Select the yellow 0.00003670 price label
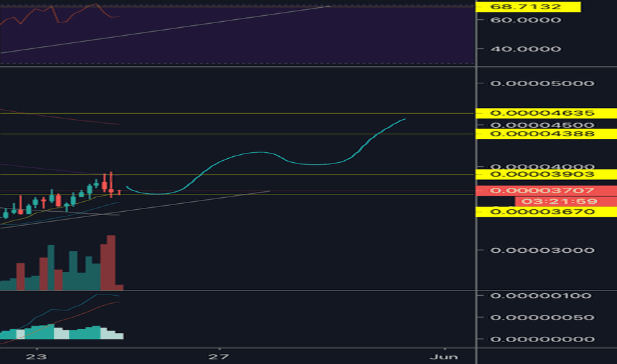Viewport: 617px width, 364px height. 546,212
